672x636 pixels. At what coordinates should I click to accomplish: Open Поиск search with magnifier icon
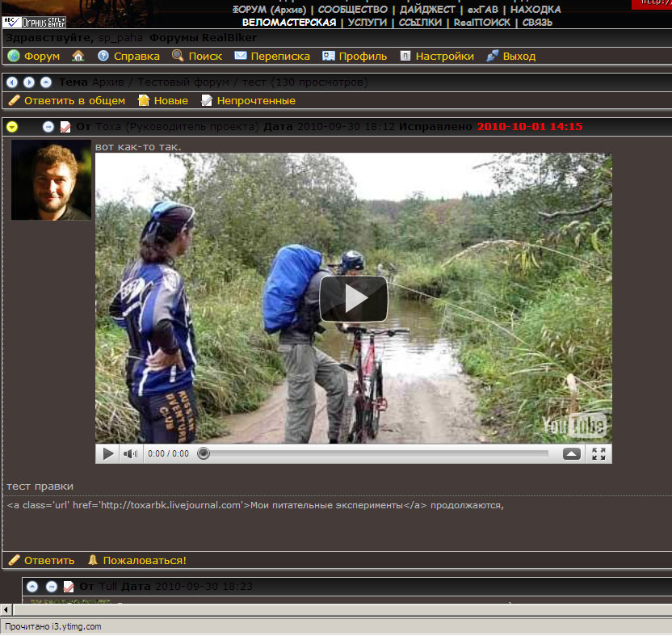205,57
